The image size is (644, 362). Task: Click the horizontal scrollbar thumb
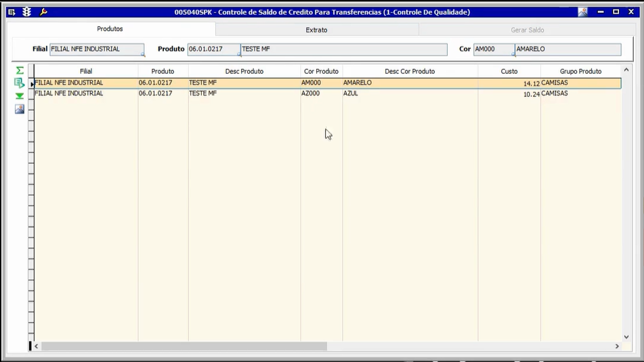click(184, 346)
